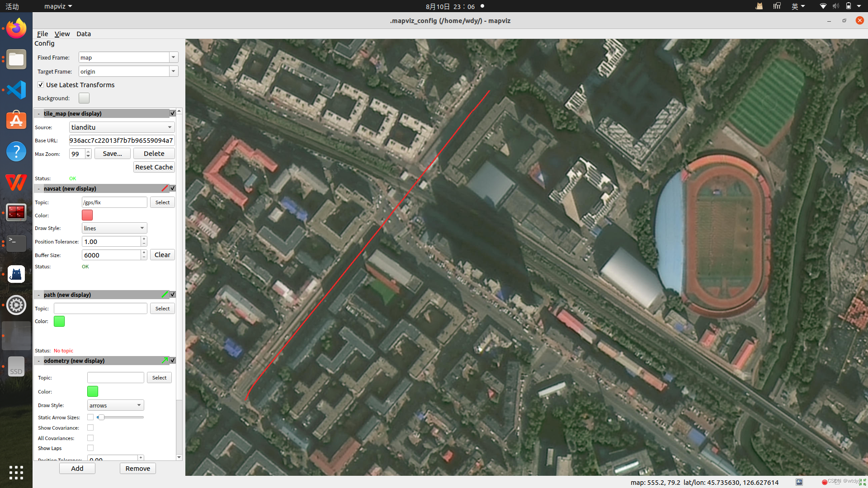
Task: Uncheck Use Latest Transforms
Action: click(41, 85)
